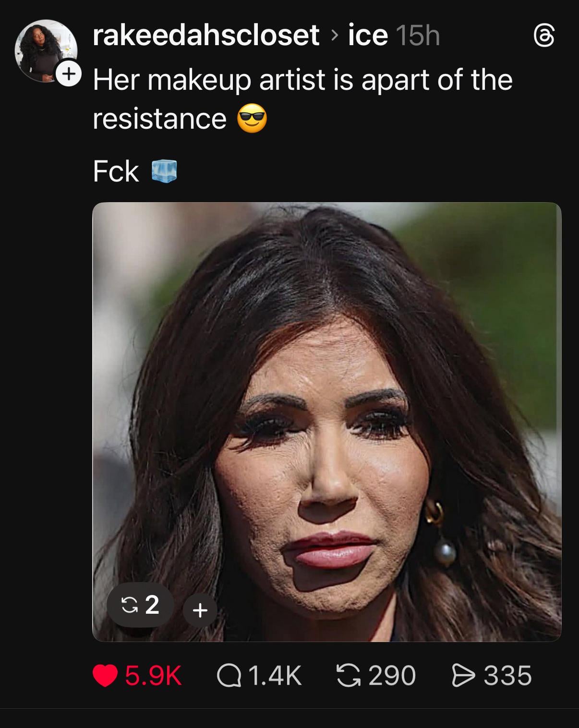This screenshot has width=579, height=728.
Task: Open the rakeedahscloset username link
Action: pyautogui.click(x=206, y=36)
